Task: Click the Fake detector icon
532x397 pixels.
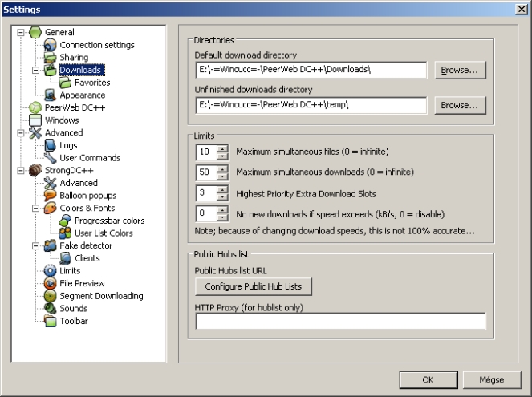Action: (51, 245)
